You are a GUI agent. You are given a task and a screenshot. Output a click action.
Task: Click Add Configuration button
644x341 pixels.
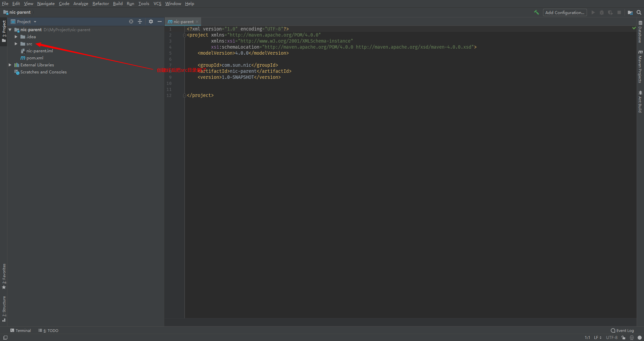(x=565, y=12)
